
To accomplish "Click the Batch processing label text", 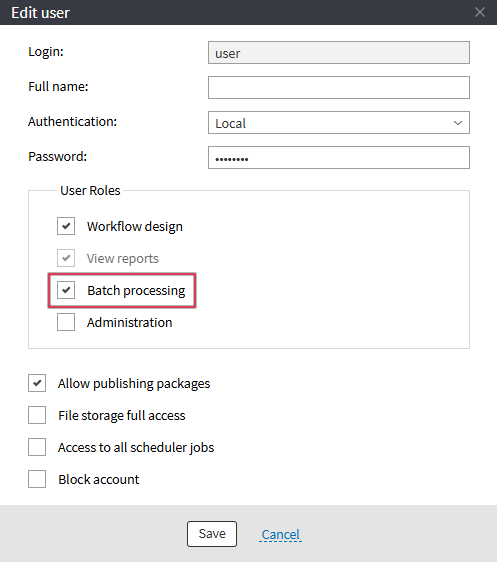I will [x=136, y=290].
